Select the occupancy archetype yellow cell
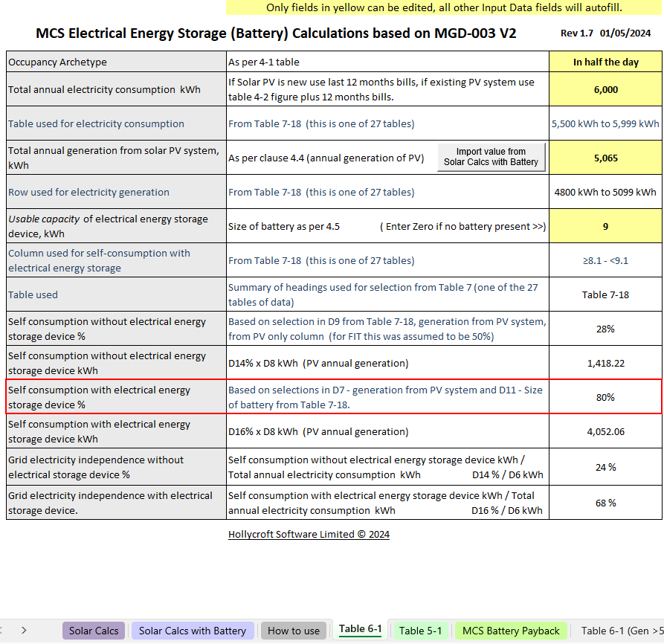Viewport: 664px width, 644px height. tap(605, 62)
